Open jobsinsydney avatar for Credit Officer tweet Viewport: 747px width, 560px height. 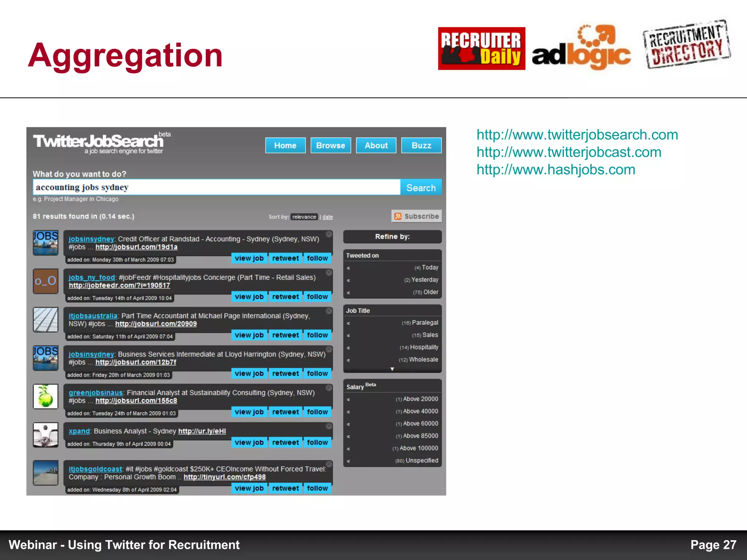tap(46, 243)
